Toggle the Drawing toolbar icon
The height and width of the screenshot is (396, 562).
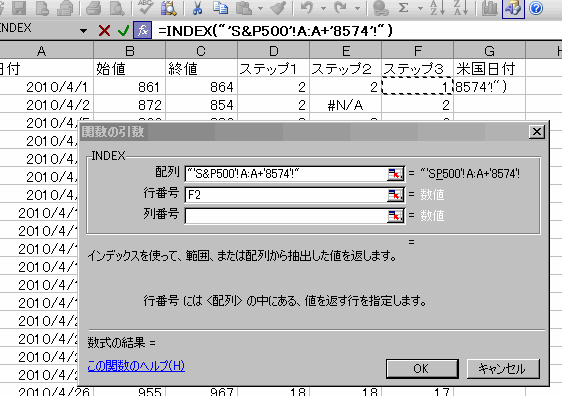513,9
